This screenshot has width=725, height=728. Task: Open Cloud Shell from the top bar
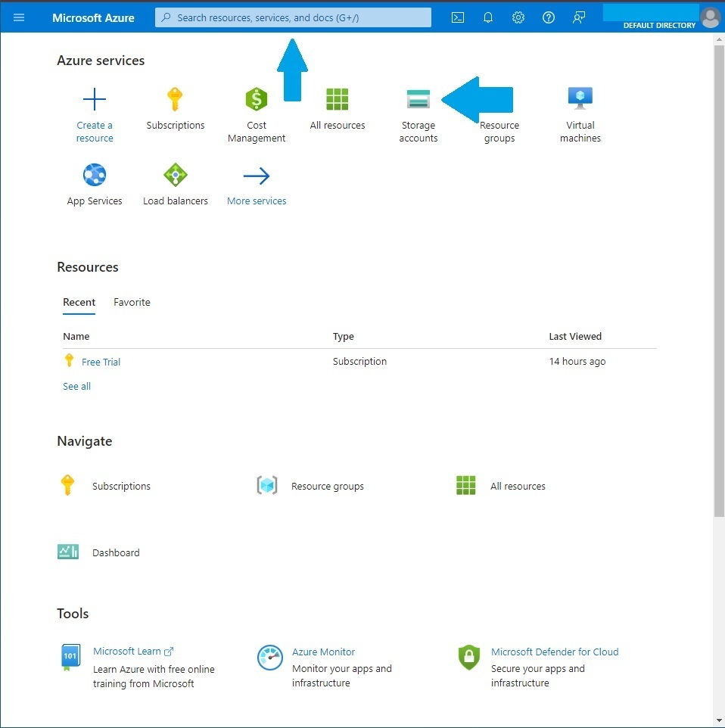tap(458, 17)
